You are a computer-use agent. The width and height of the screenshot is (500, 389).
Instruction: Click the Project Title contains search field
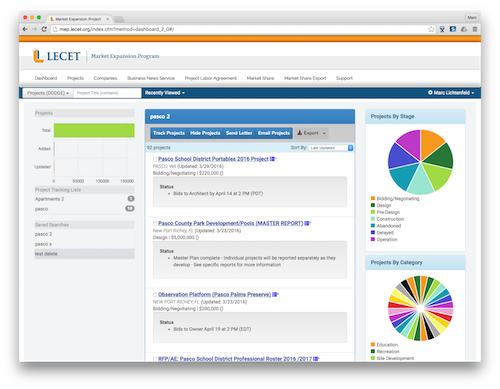107,93
